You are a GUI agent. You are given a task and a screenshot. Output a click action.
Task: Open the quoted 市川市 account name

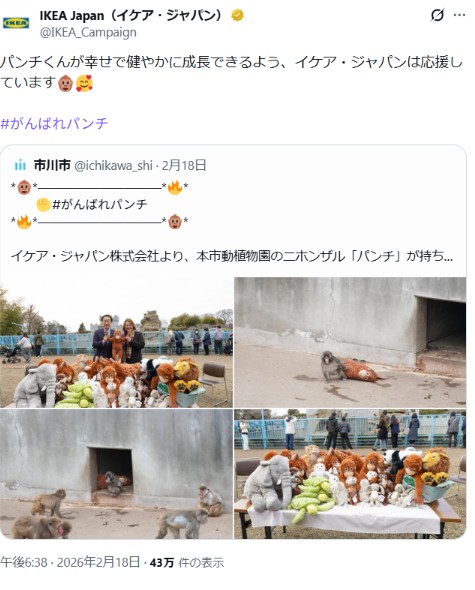pyautogui.click(x=52, y=165)
